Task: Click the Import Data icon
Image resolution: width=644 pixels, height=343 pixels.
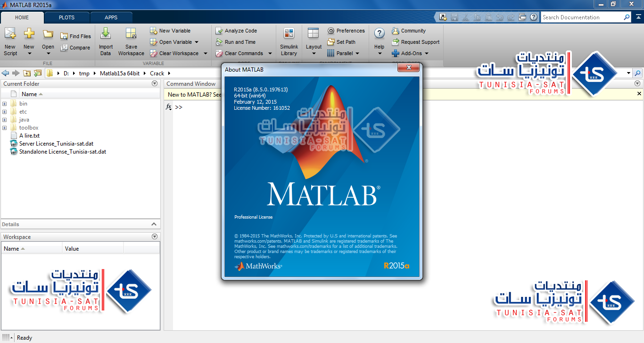Action: [106, 34]
